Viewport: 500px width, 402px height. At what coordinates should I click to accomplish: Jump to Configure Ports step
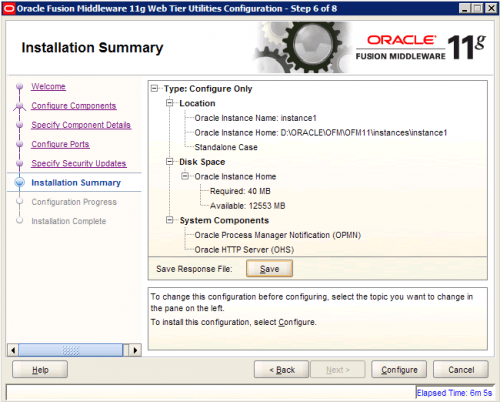60,144
